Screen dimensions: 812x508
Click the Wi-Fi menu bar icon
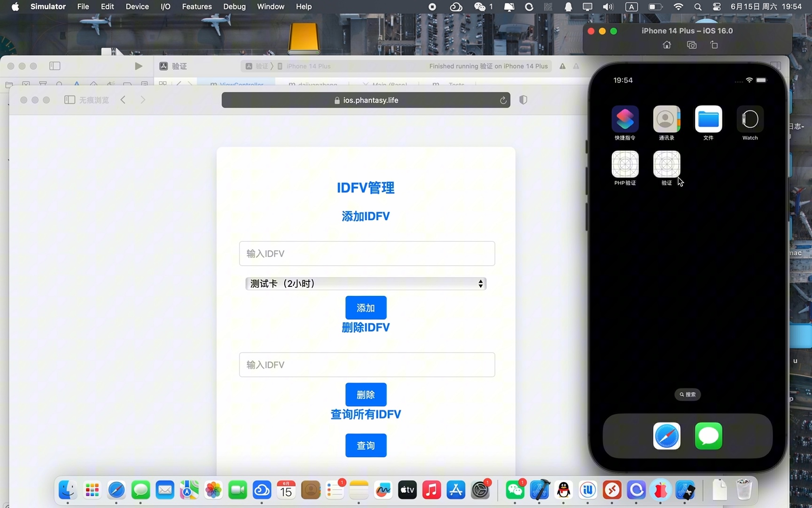tap(678, 7)
